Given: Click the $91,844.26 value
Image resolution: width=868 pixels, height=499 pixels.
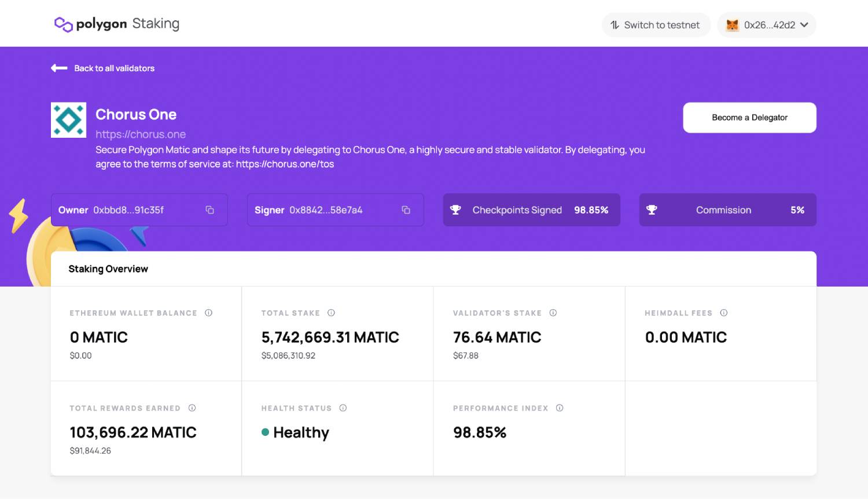Looking at the screenshot, I should tap(90, 450).
